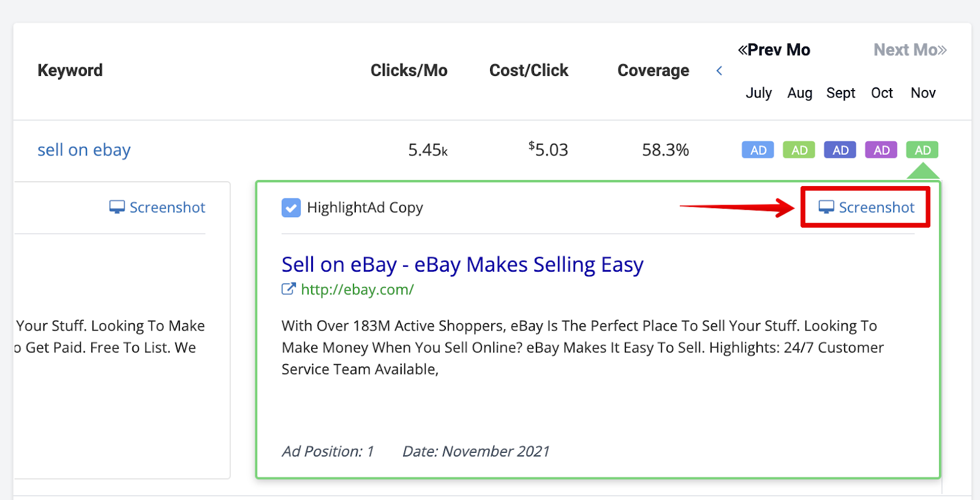Open the Aug AD badge
980x500 pixels.
[x=799, y=150]
